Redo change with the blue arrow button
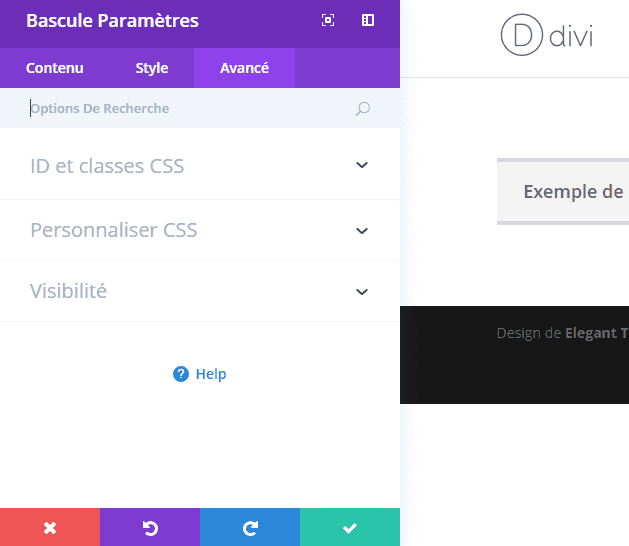Image resolution: width=629 pixels, height=546 pixels. pyautogui.click(x=250, y=528)
